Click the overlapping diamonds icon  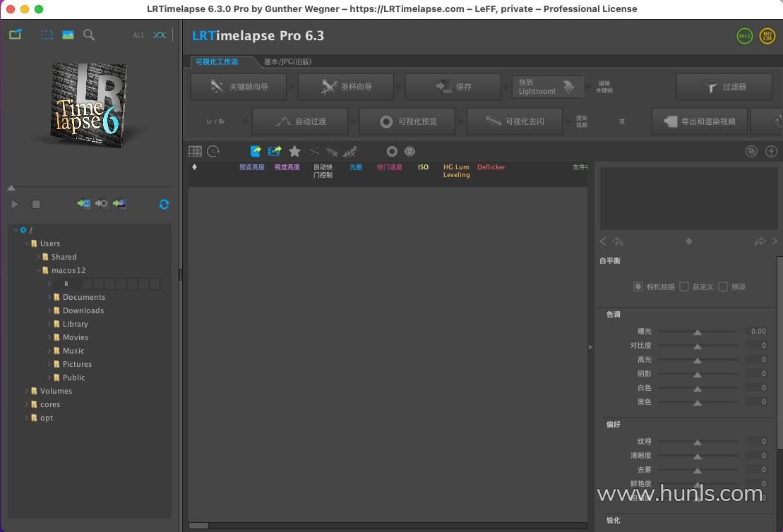coord(410,151)
